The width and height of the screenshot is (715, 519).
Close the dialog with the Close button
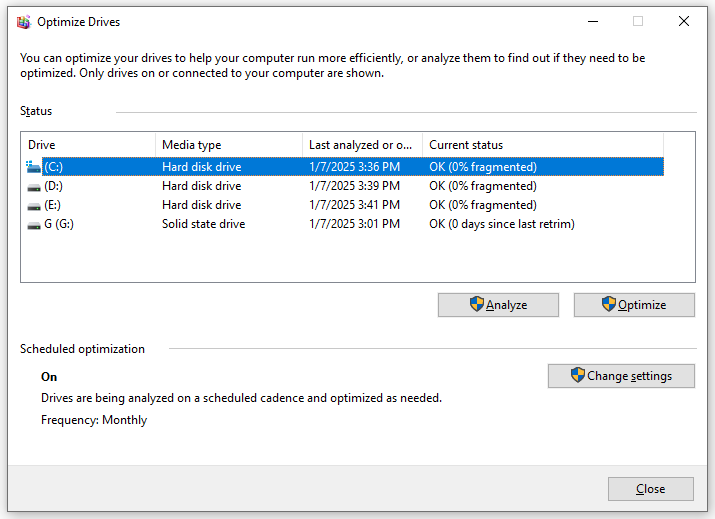[651, 489]
